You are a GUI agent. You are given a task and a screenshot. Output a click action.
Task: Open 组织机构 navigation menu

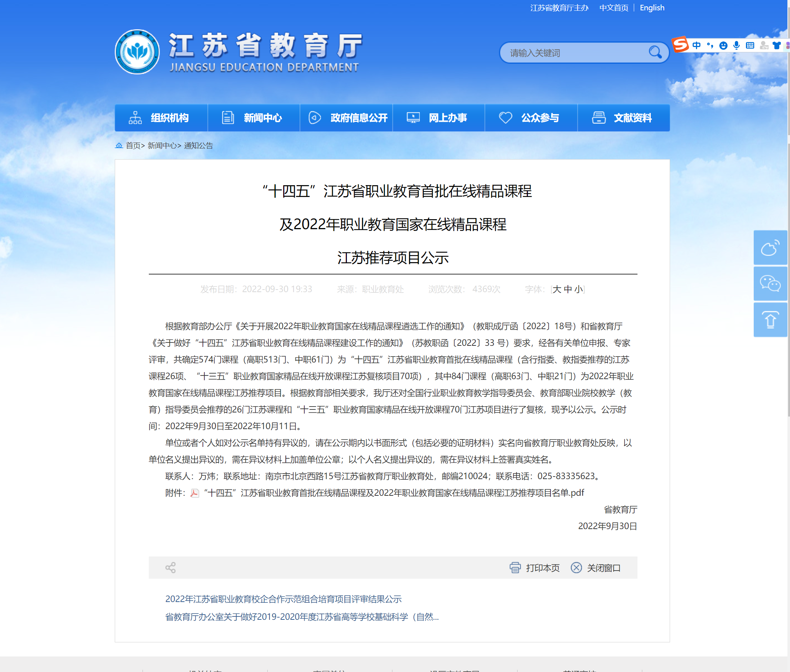point(161,118)
